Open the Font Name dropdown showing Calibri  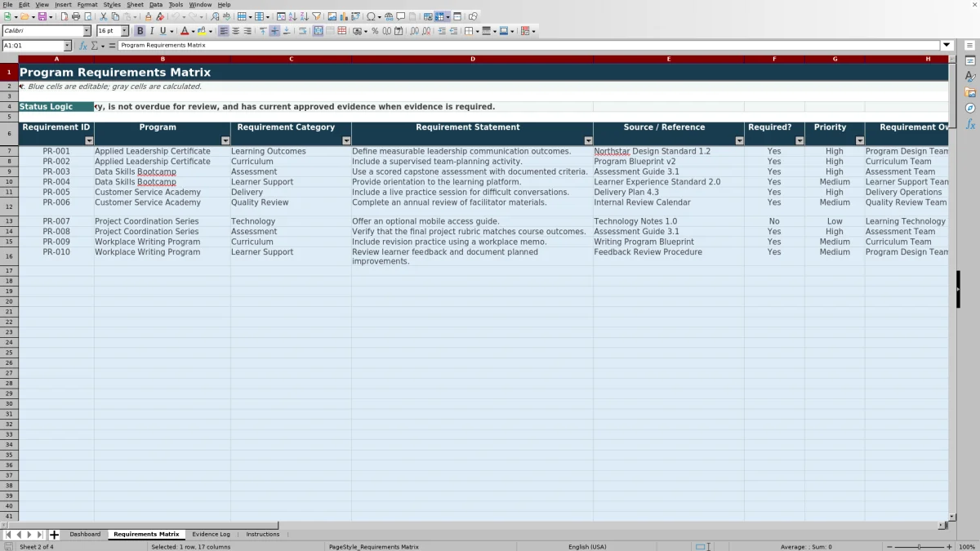[87, 31]
